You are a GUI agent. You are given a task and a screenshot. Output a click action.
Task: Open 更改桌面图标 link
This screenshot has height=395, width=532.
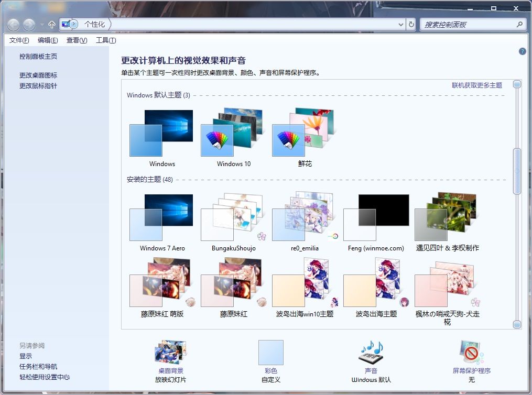(x=38, y=75)
